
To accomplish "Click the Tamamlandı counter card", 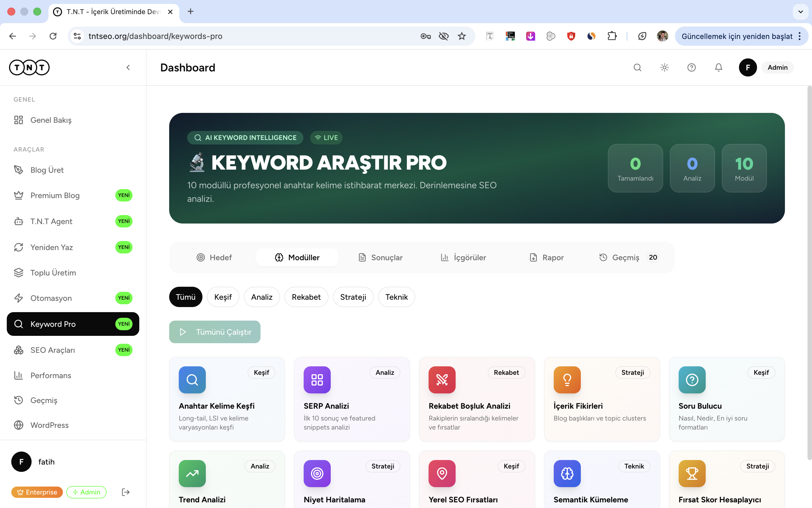I will (x=635, y=168).
